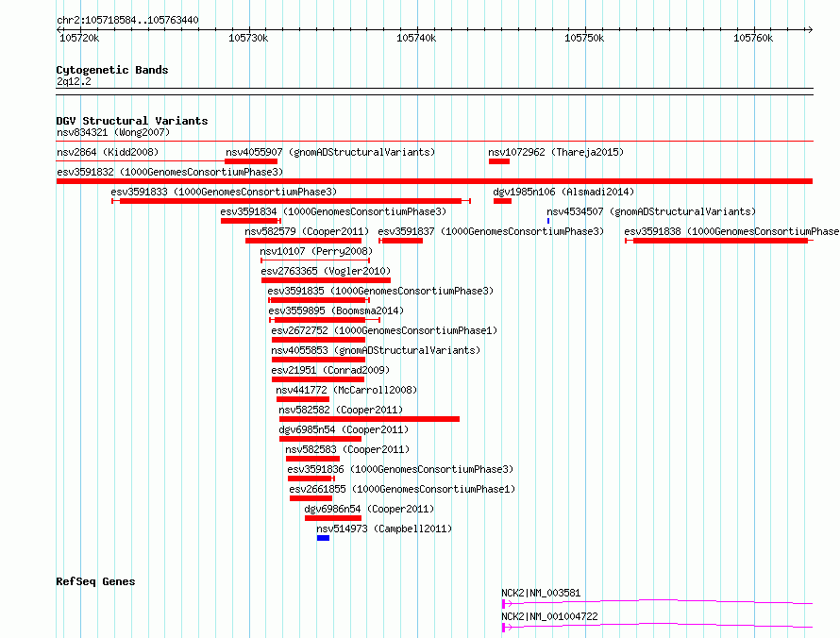
Task: Open nsv4055853 (gnomADStructuralVariants) label
Action: [376, 350]
